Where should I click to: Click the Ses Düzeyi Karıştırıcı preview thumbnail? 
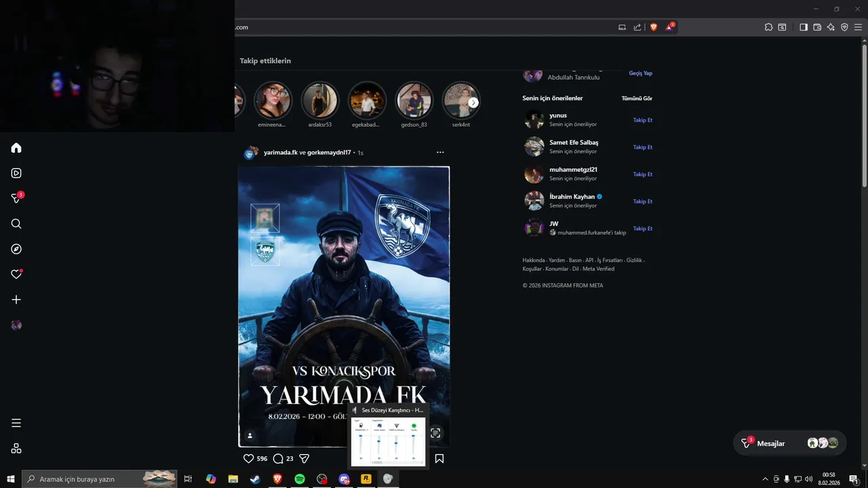tap(389, 442)
